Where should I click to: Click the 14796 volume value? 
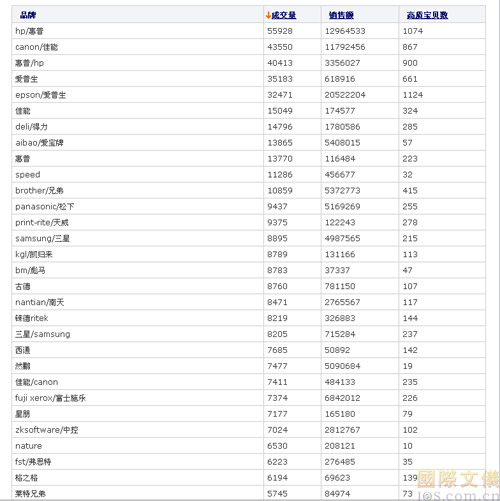click(x=280, y=127)
